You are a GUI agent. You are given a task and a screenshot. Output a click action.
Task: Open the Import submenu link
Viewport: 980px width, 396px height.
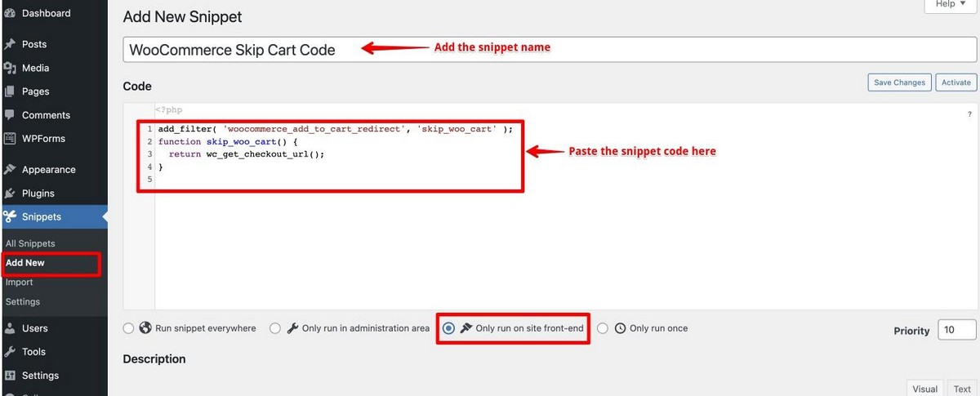[19, 283]
